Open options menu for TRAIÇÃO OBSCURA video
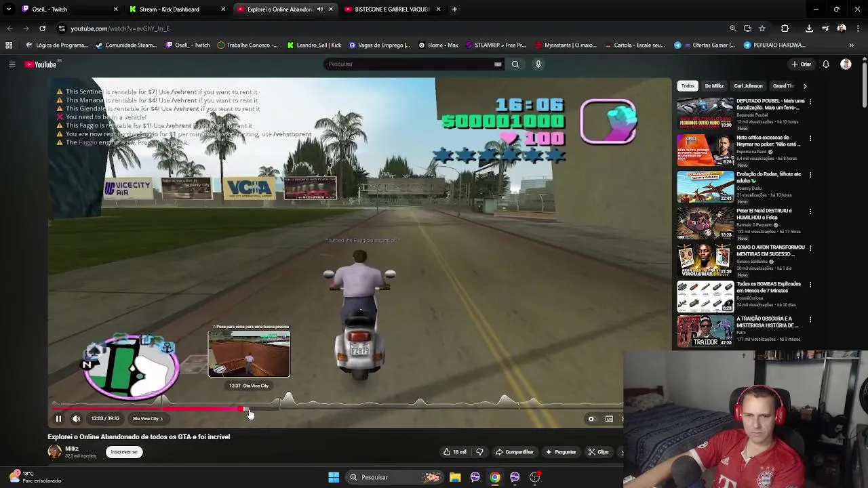The width and height of the screenshot is (868, 488). (810, 320)
